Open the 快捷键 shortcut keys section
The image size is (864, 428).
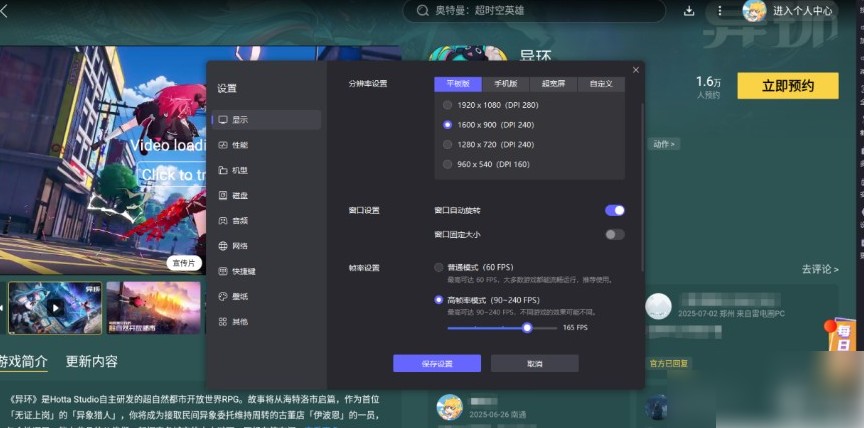tap(266, 272)
